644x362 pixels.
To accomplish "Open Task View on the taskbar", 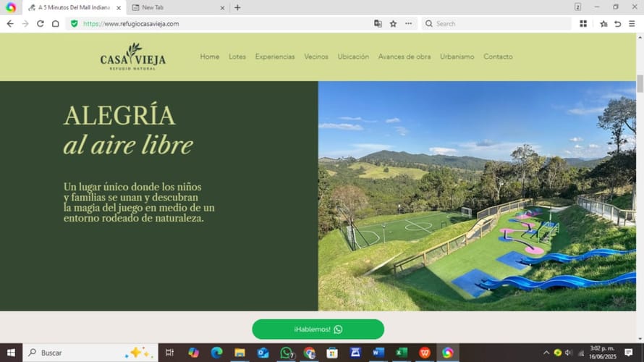I will pos(169,353).
